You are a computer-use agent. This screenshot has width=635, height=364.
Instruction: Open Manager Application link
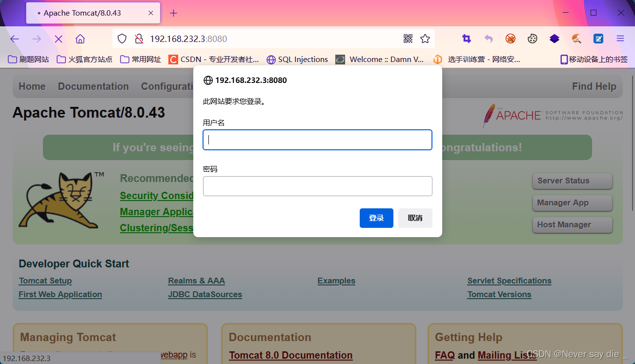[x=157, y=212]
